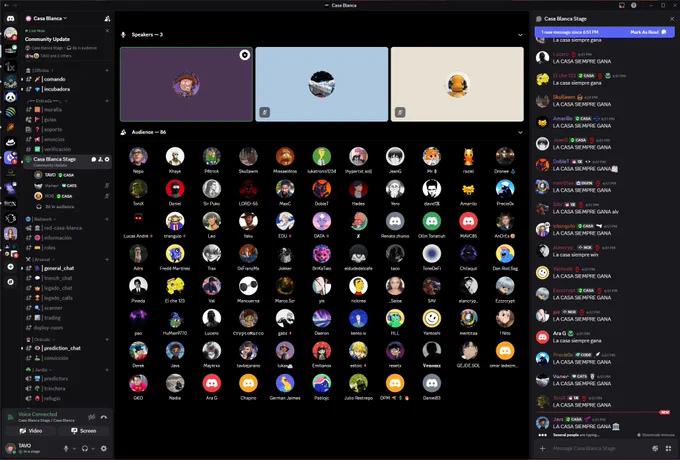The height and width of the screenshot is (460, 680).
Task: Open the scanner channel
Action: point(68,308)
